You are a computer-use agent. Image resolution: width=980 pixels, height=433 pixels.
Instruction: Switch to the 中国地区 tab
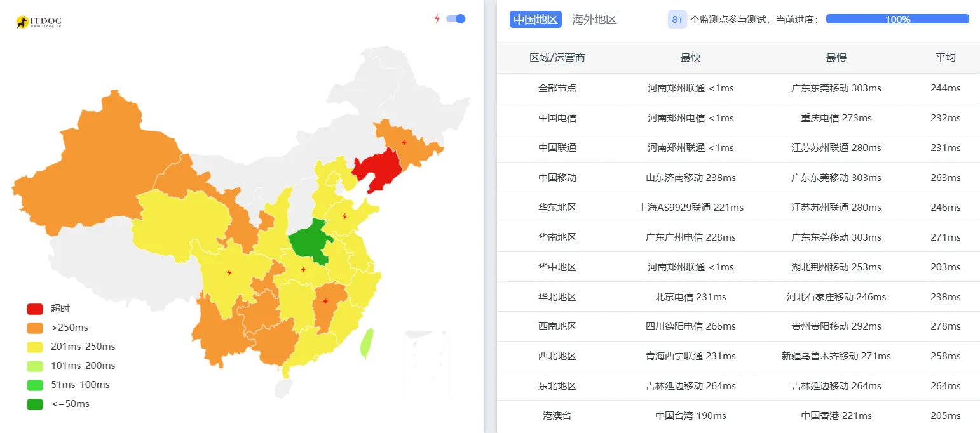coord(536,19)
